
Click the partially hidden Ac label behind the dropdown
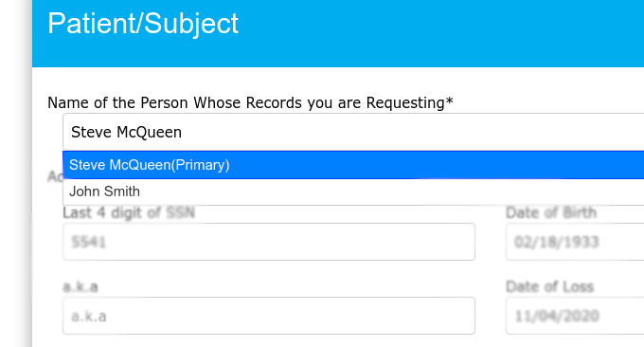point(55,176)
